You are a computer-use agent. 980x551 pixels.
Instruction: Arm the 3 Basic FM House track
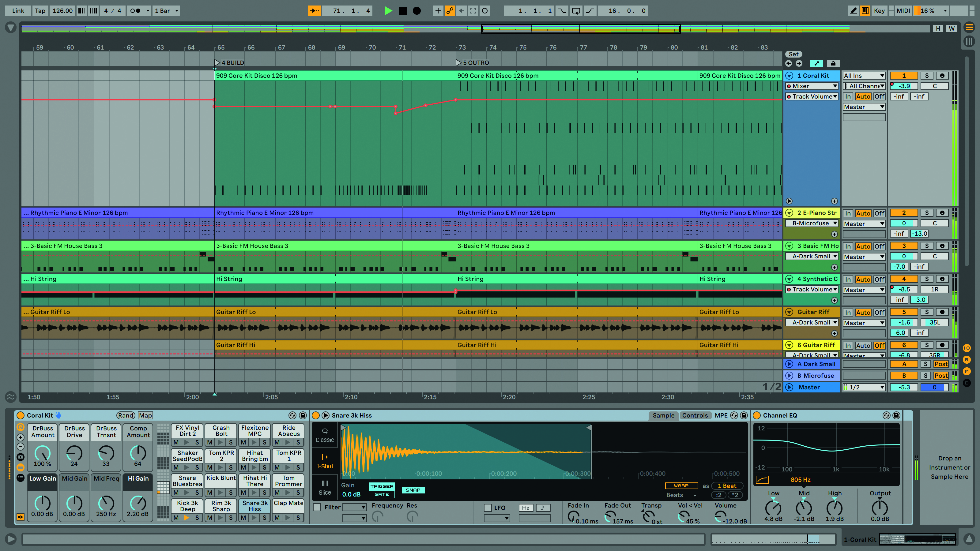(x=942, y=246)
